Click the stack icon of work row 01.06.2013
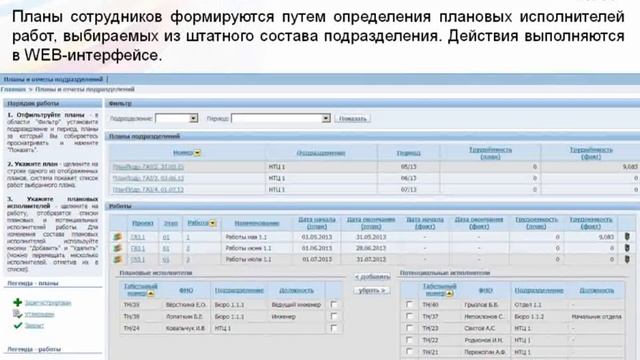 118,248
